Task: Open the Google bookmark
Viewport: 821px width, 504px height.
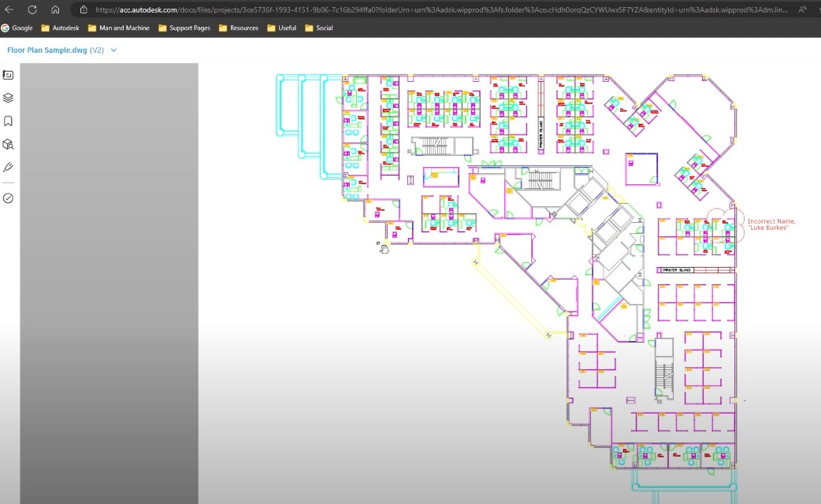Action: pos(17,28)
